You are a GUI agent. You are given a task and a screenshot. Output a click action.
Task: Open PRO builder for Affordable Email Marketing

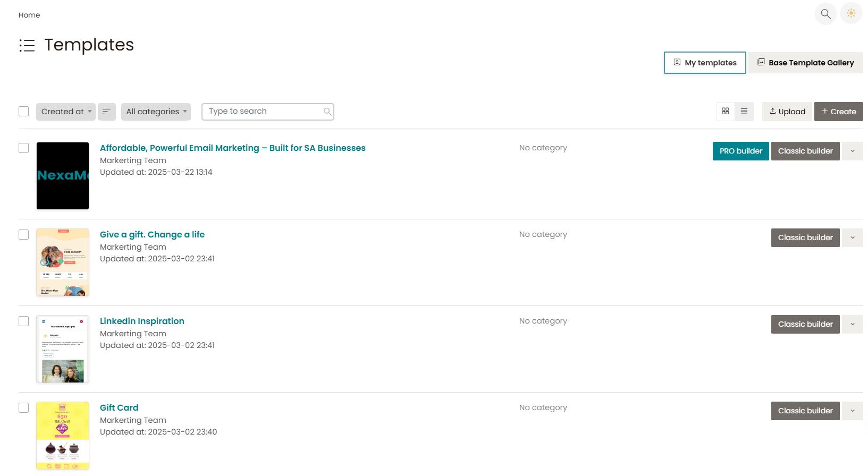tap(740, 151)
